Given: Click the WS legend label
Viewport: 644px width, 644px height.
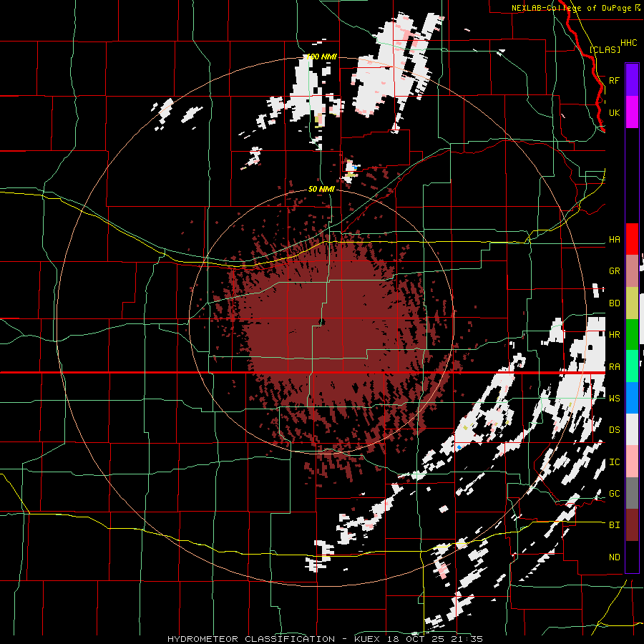Looking at the screenshot, I should coord(614,399).
